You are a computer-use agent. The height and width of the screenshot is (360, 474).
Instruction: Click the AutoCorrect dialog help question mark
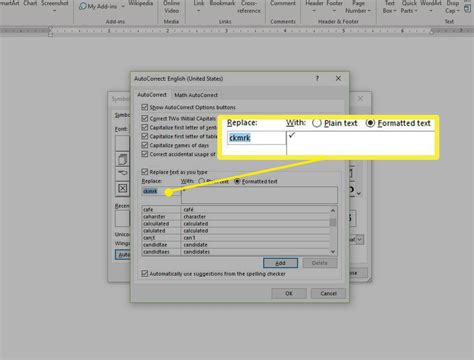[317, 78]
